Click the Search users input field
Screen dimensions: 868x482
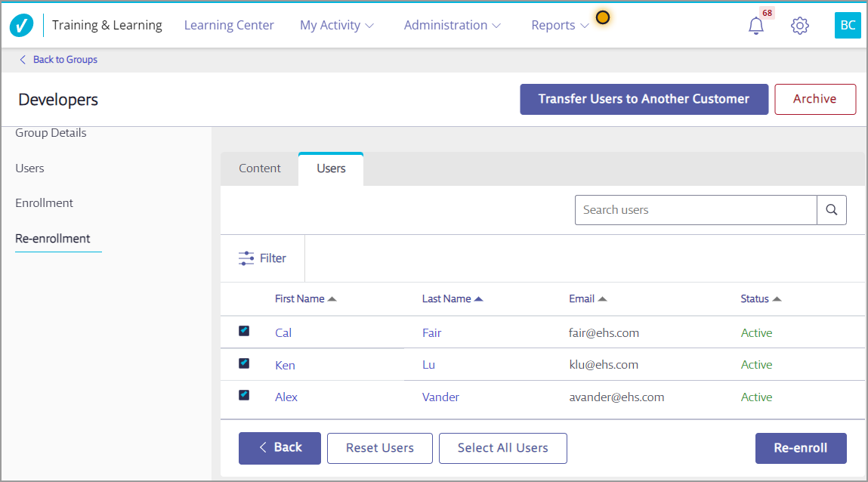(x=695, y=210)
